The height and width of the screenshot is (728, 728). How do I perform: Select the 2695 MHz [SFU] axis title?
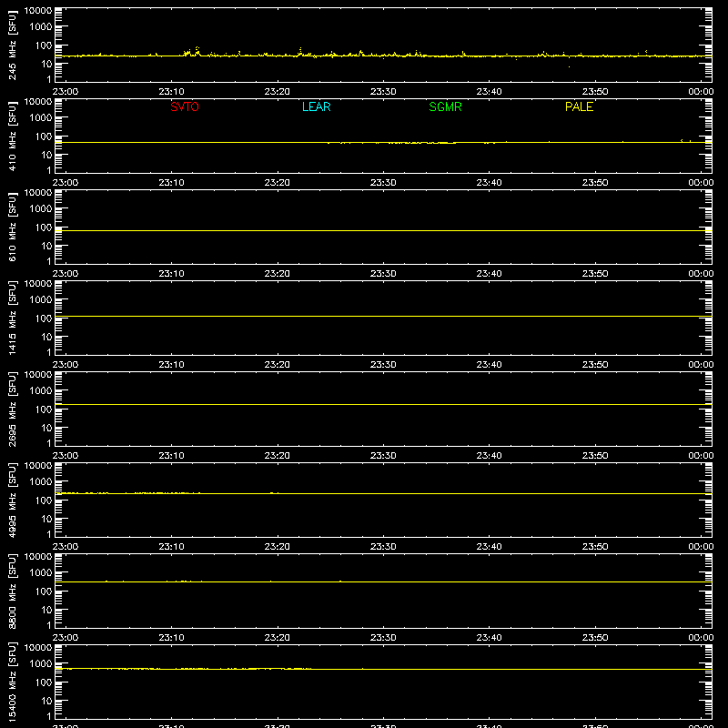click(12, 409)
